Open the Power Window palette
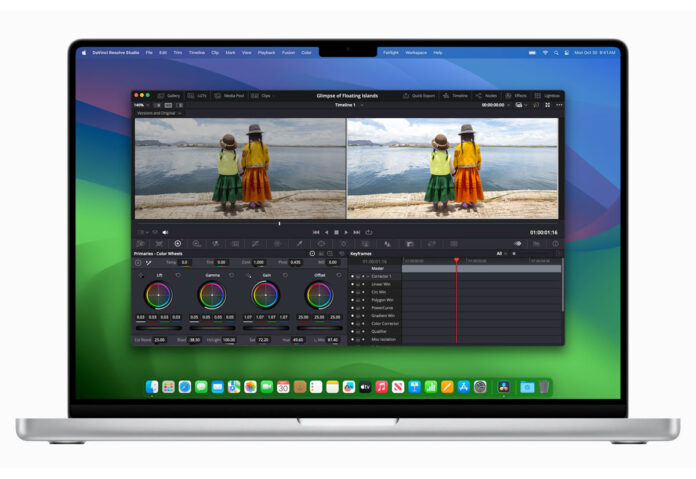This screenshot has height=479, width=696. coord(321,244)
